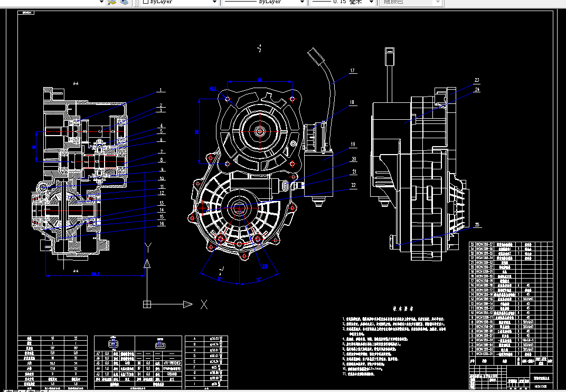Select the GND cell in connector table
The image size is (566, 392).
(x=127, y=363)
